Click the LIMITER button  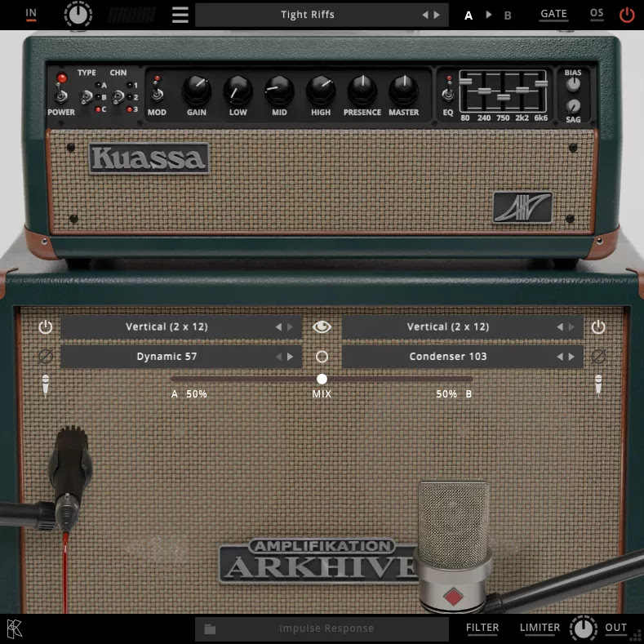pyautogui.click(x=540, y=628)
